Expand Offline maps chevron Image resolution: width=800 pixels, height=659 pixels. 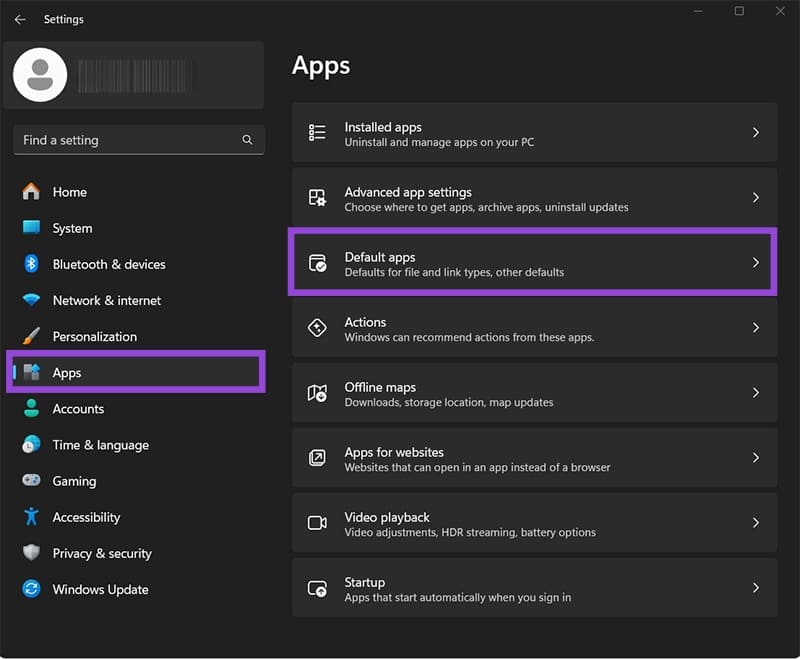click(x=756, y=393)
